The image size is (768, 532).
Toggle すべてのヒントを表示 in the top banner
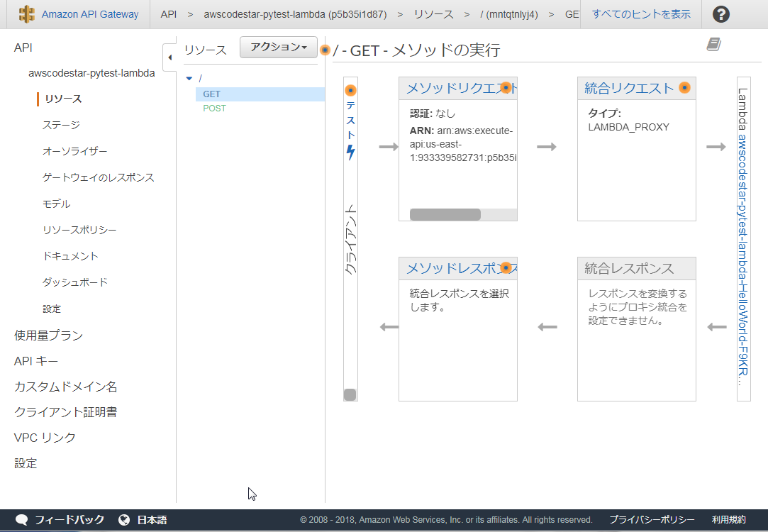point(640,13)
